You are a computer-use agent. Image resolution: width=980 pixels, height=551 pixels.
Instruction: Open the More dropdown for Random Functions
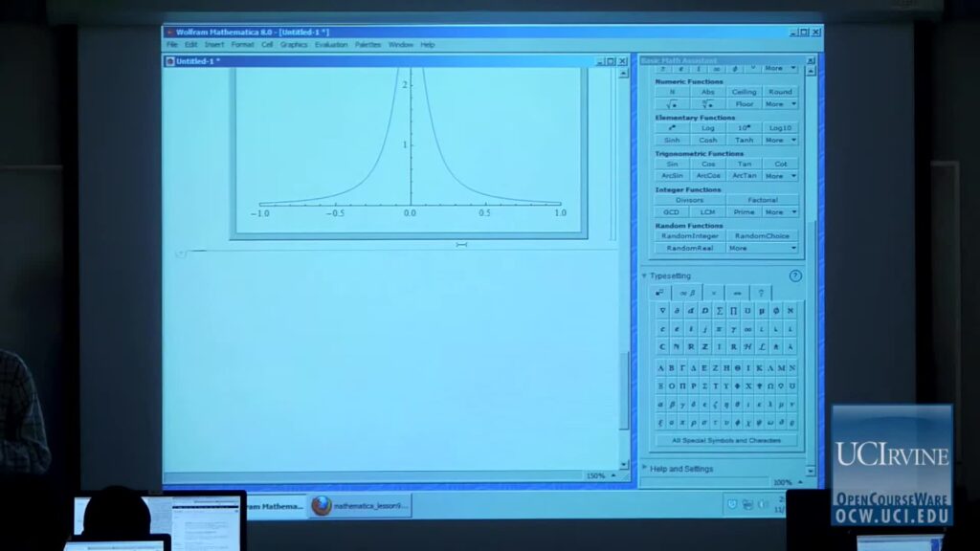762,248
